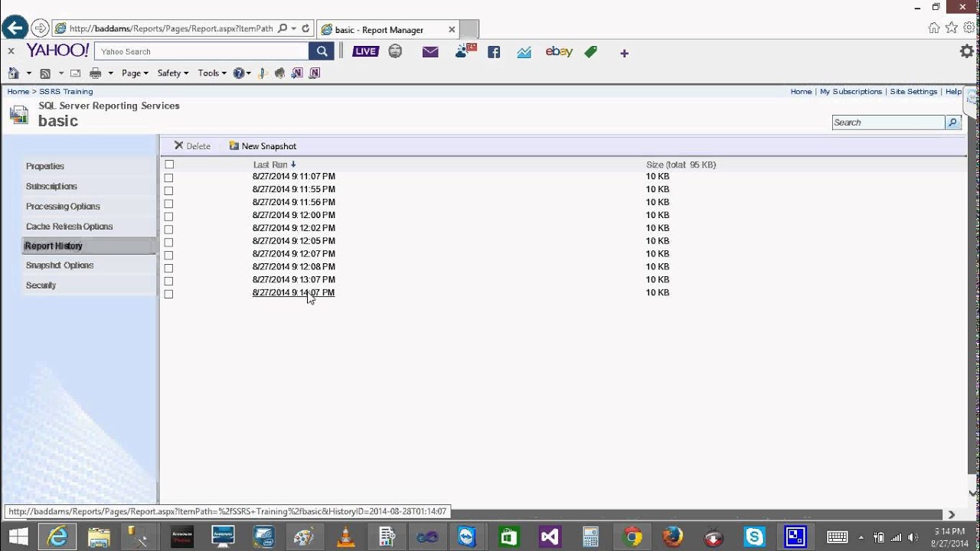Click the horizontal scrollbar right arrow
The height and width of the screenshot is (551, 980).
point(952,514)
